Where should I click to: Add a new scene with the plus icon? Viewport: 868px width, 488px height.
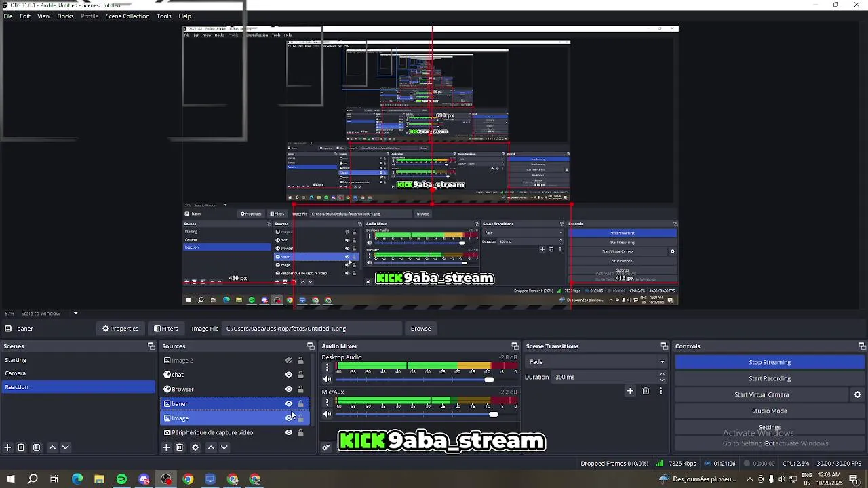pos(7,447)
